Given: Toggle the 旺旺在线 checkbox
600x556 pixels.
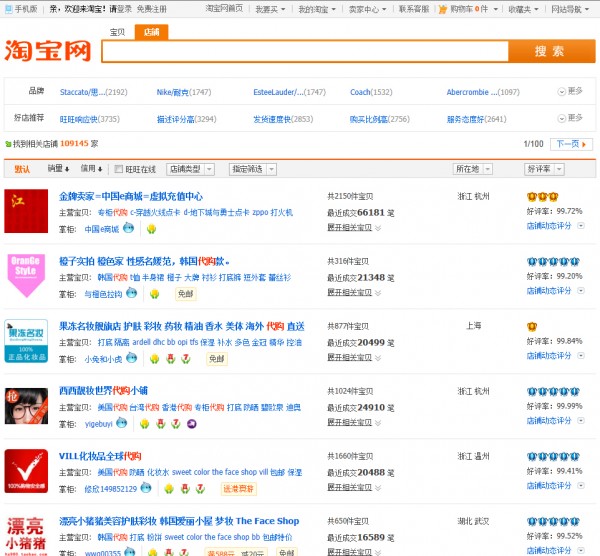Looking at the screenshot, I should point(119,169).
